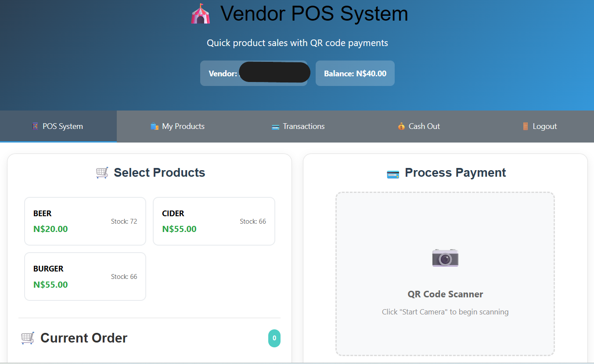The image size is (594, 364).
Task: Click the shopping cart icon beside Select Products
Action: (x=102, y=173)
